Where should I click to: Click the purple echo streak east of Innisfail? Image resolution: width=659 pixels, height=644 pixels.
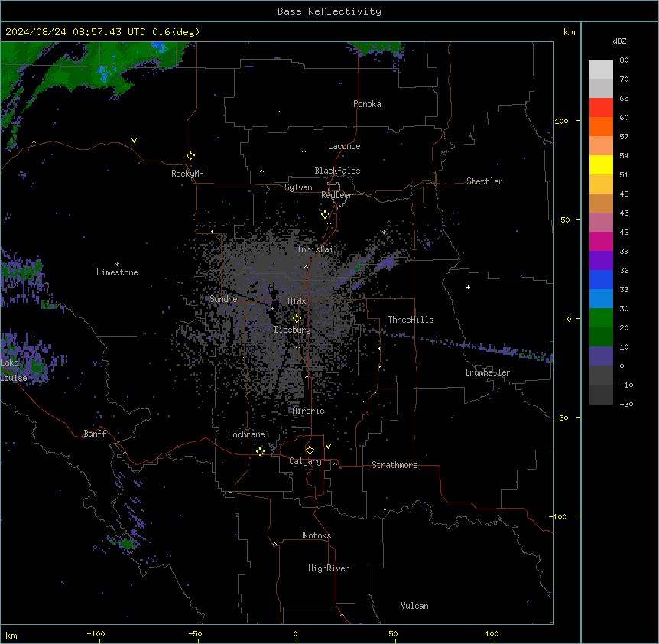pos(385,263)
